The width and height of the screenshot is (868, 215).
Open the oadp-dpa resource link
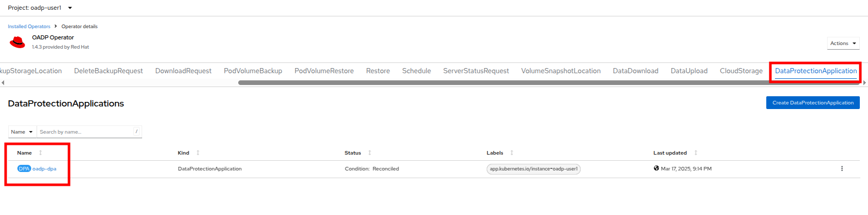(44, 168)
